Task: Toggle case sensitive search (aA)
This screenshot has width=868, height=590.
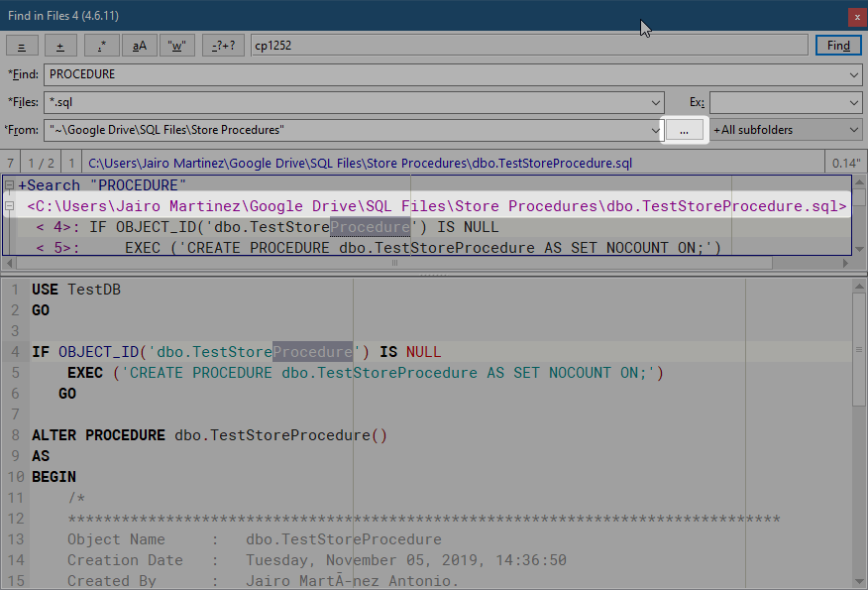Action: pyautogui.click(x=139, y=46)
